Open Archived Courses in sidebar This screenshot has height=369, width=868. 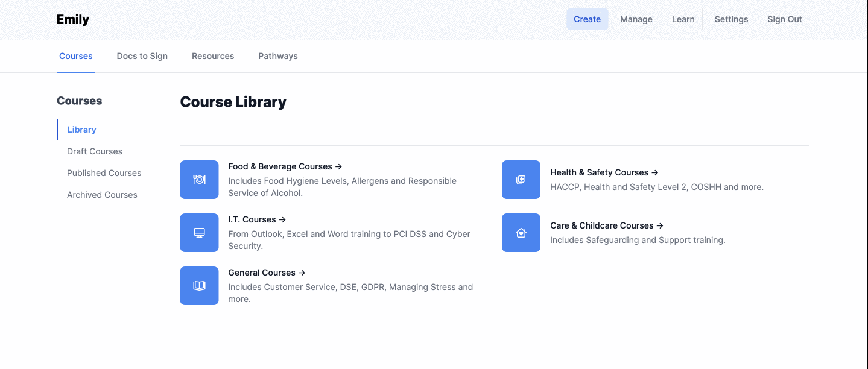tap(103, 195)
